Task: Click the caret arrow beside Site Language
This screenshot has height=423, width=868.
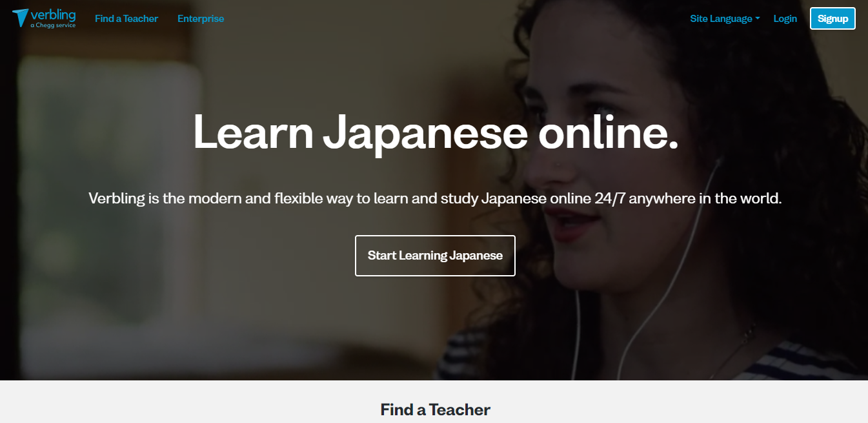Action: pyautogui.click(x=758, y=19)
